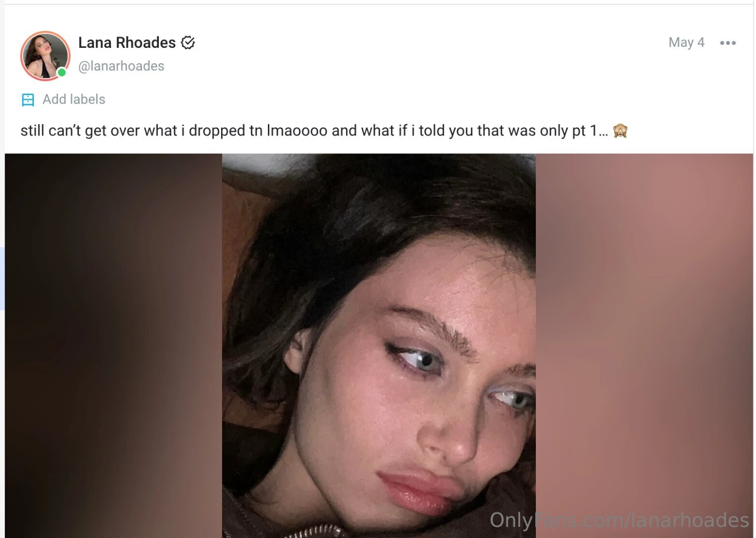
Task: Click the blue strip at left page edge
Action: [2, 278]
